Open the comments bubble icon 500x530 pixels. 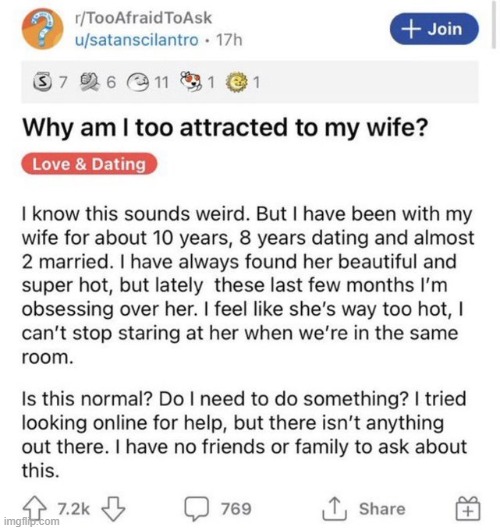(x=196, y=508)
